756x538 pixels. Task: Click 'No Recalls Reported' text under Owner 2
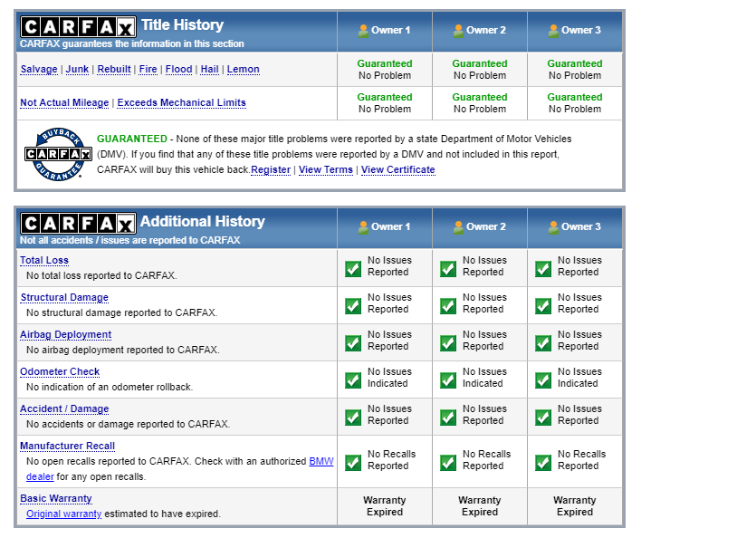(486, 460)
